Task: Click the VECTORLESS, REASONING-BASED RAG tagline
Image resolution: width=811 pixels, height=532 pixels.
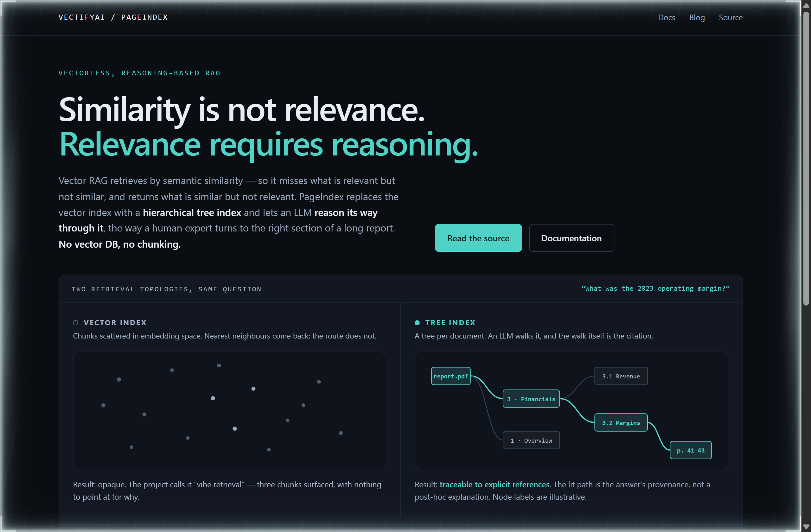Action: coord(139,73)
